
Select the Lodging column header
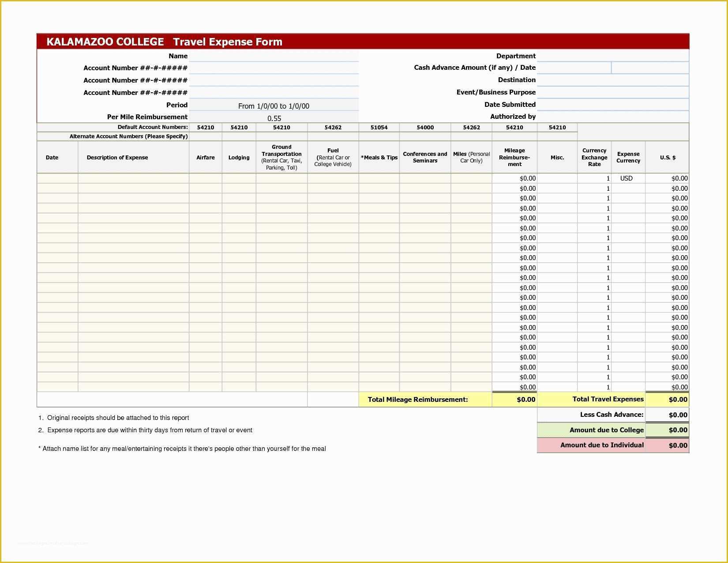click(239, 157)
